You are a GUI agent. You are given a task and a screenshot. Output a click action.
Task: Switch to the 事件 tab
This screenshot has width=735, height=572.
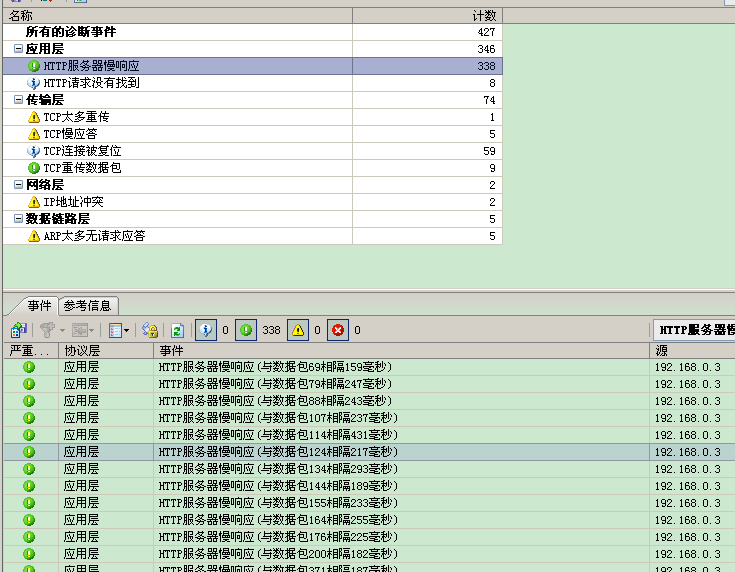pyautogui.click(x=39, y=306)
